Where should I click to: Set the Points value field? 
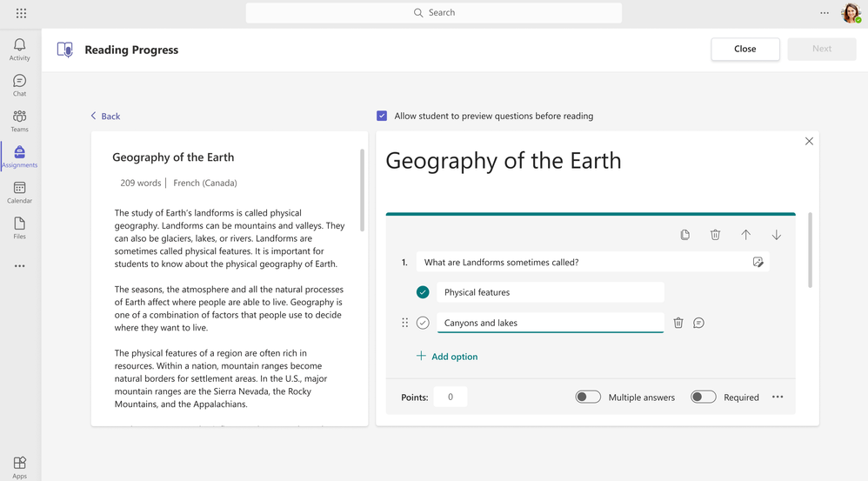pyautogui.click(x=450, y=397)
